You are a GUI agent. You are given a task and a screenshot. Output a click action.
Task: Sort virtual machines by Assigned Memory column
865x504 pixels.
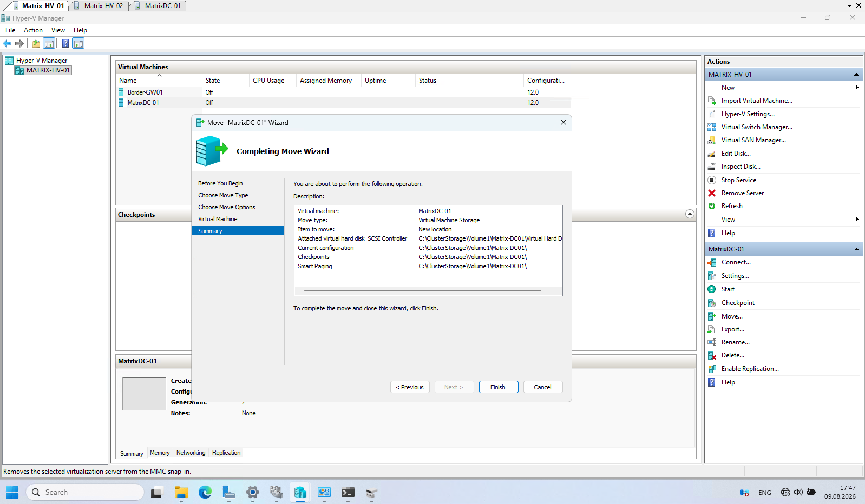click(328, 81)
